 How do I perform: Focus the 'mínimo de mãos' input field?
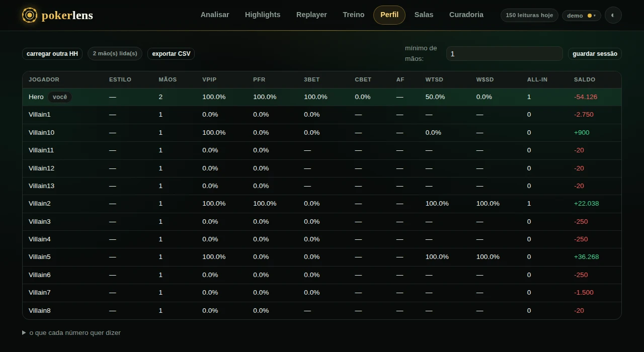(x=504, y=54)
